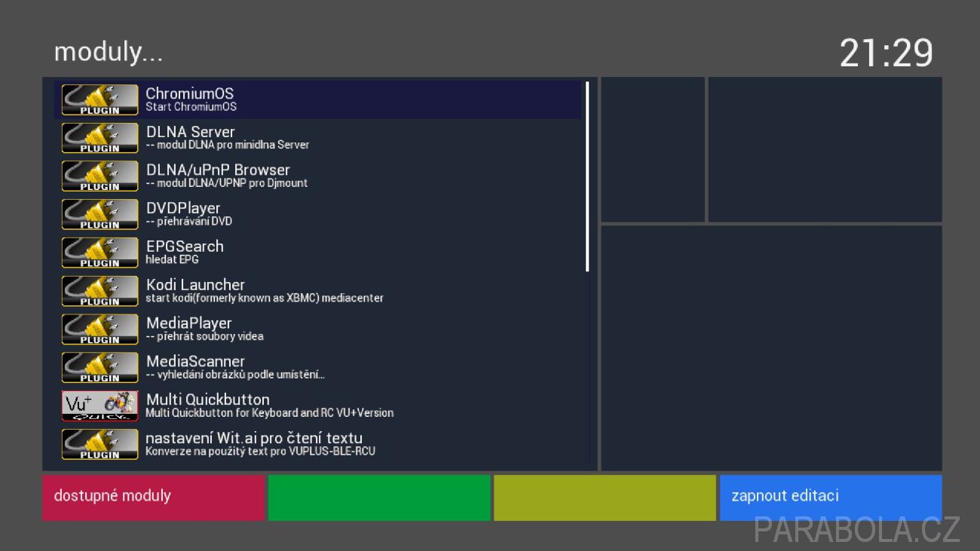The width and height of the screenshot is (980, 551).
Task: Select nastavení Wit.ai pro čtení textu
Action: (x=254, y=438)
